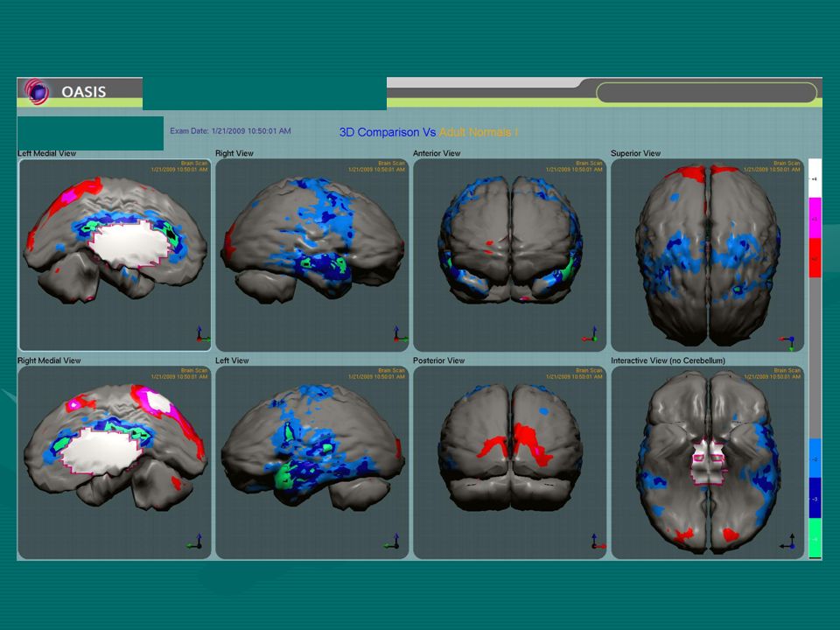Click the red color scale segment

tap(815, 258)
